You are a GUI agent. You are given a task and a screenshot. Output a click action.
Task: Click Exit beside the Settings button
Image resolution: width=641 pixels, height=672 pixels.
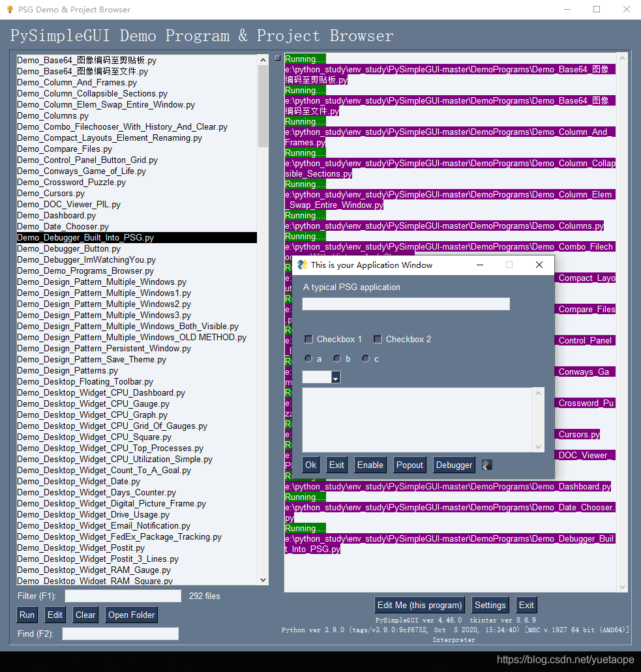pos(526,605)
